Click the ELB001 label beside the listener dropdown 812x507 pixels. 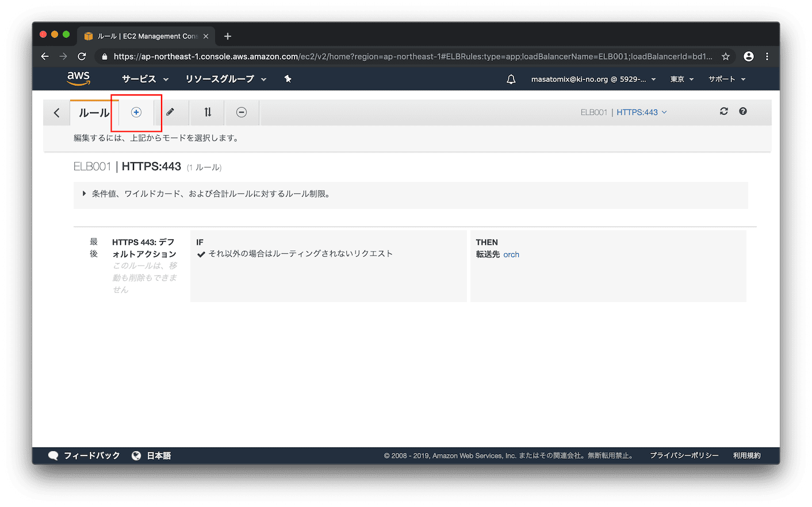click(x=594, y=112)
